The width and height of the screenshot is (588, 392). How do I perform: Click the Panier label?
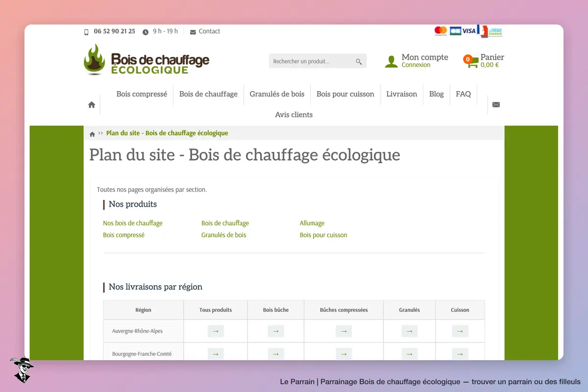(x=492, y=57)
